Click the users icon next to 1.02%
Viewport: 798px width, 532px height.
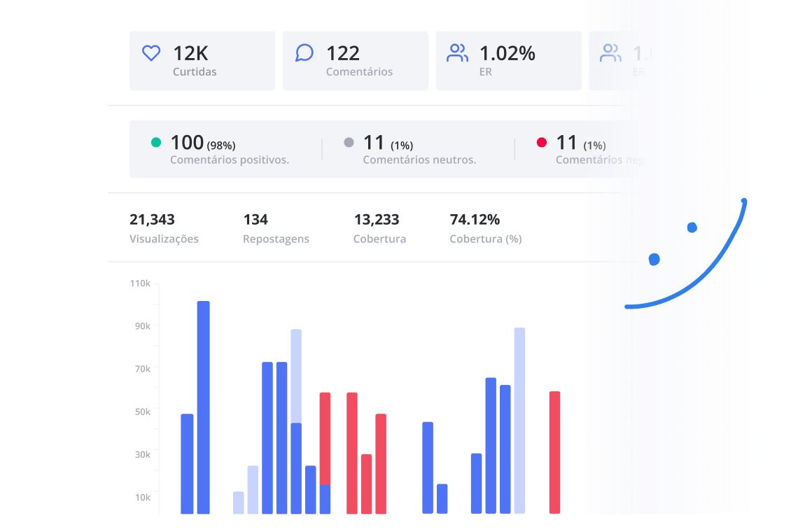click(x=458, y=53)
